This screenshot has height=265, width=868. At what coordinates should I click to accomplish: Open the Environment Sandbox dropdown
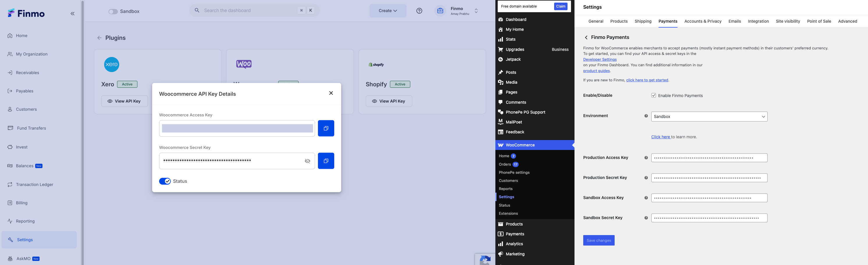pyautogui.click(x=709, y=117)
